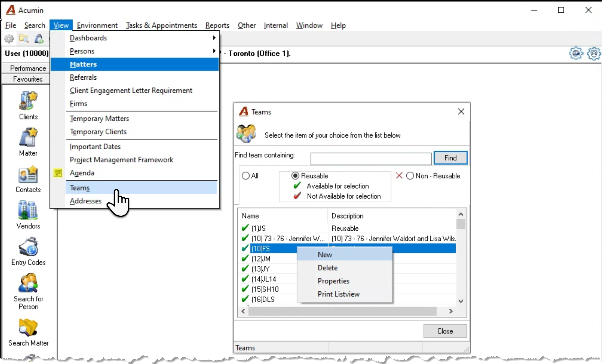This screenshot has height=364, width=602.
Task: Open the Clients shortcut icon
Action: click(28, 101)
